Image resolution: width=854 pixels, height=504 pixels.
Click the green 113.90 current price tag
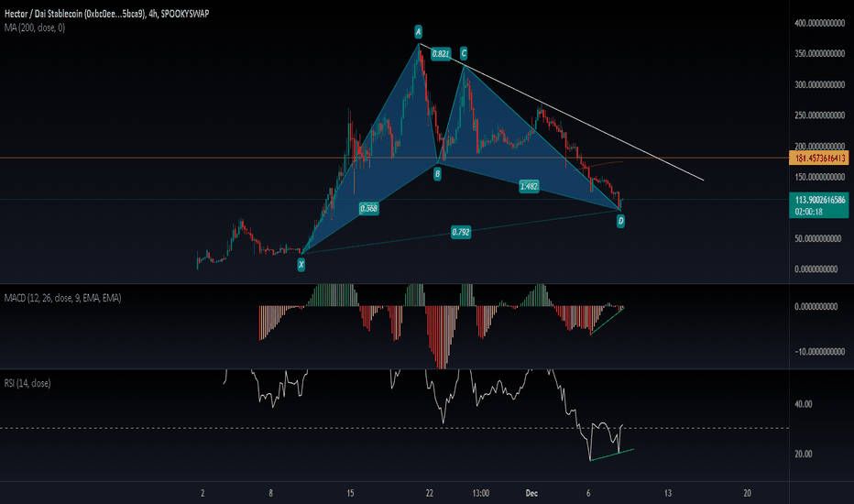[x=818, y=205]
